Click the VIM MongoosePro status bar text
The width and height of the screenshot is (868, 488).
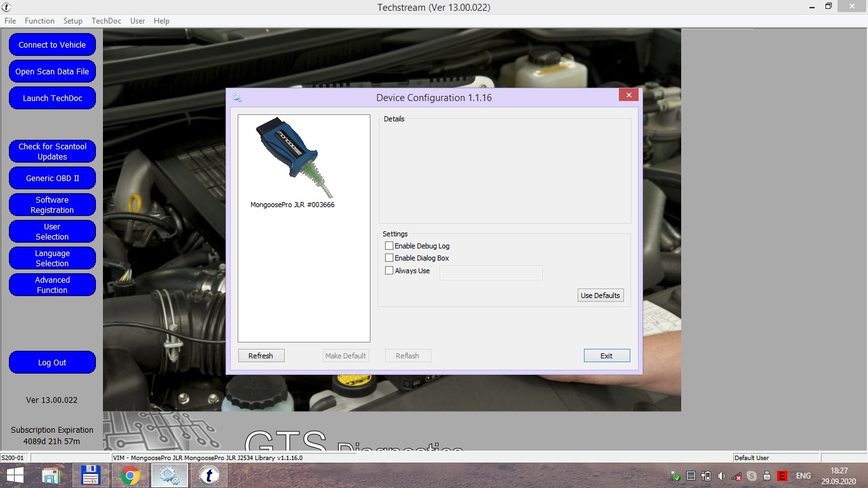click(x=208, y=457)
